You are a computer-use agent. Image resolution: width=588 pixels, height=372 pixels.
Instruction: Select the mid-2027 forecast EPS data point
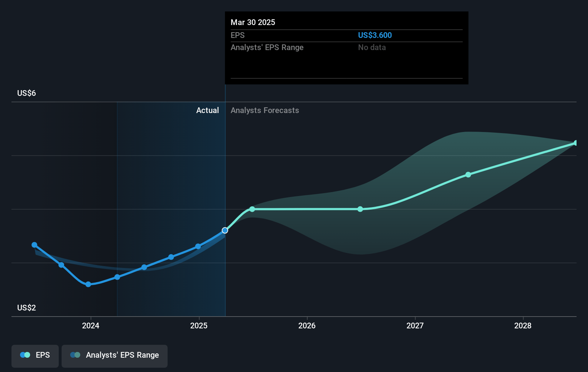click(x=468, y=175)
